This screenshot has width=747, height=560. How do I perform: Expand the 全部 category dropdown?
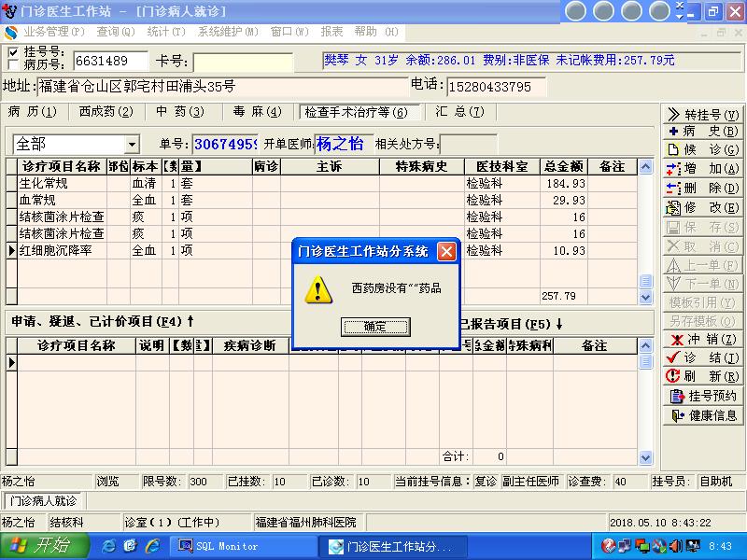pyautogui.click(x=132, y=145)
